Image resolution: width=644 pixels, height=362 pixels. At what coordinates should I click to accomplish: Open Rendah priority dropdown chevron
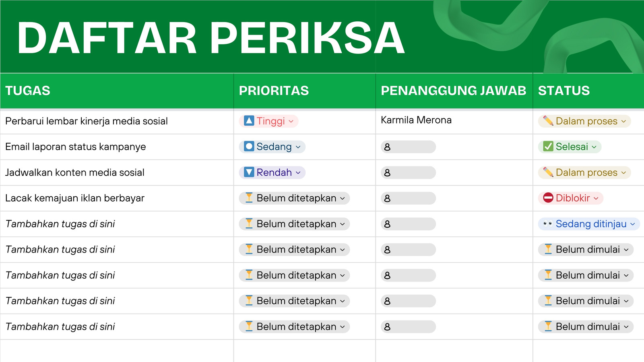[298, 173]
